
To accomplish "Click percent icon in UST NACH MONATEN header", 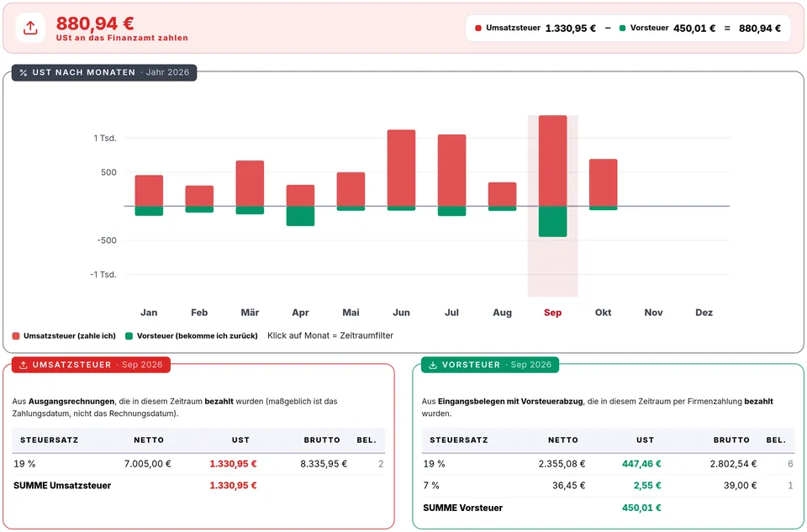I will point(24,72).
